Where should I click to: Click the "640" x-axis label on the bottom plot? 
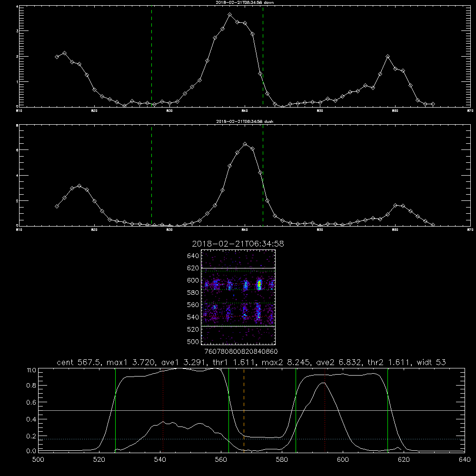point(465,460)
